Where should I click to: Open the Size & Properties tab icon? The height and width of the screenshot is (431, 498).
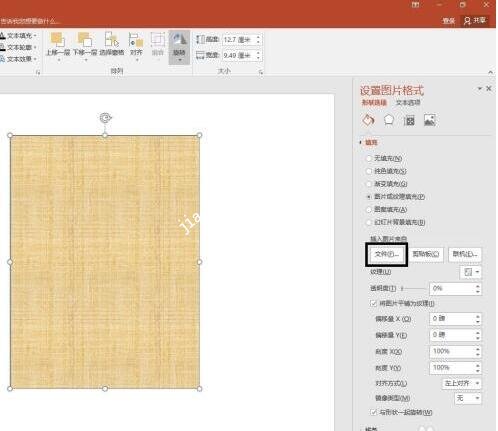click(409, 120)
